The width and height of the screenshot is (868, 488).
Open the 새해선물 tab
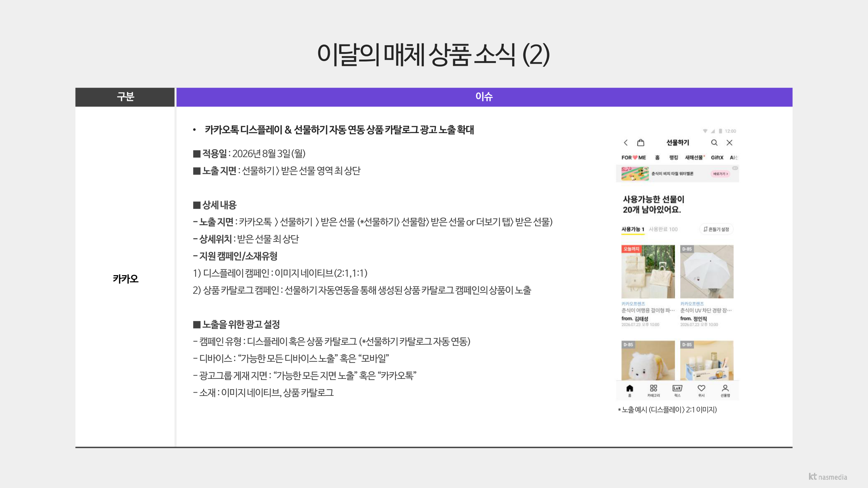coord(695,158)
